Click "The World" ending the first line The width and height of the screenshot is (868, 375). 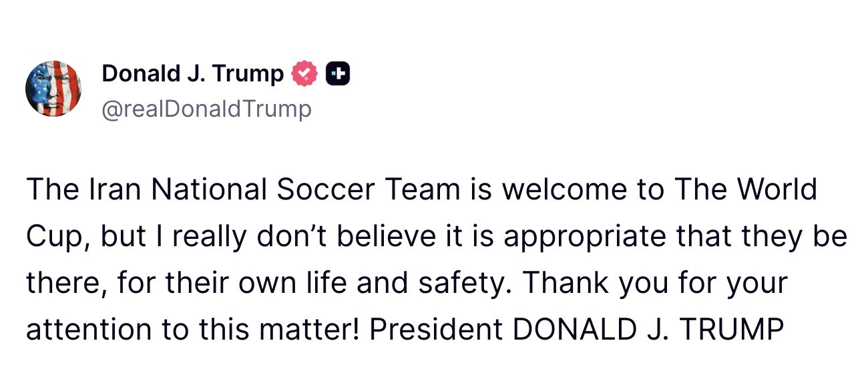pyautogui.click(x=745, y=190)
